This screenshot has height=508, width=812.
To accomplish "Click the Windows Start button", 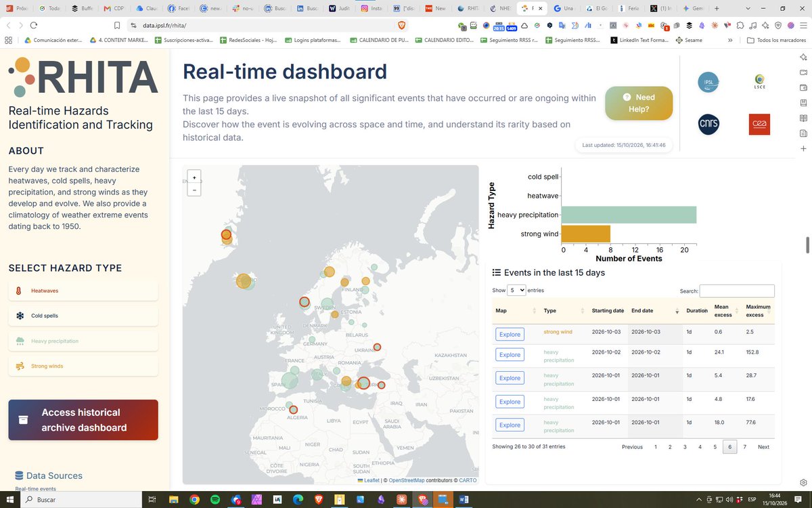I will tap(9, 500).
